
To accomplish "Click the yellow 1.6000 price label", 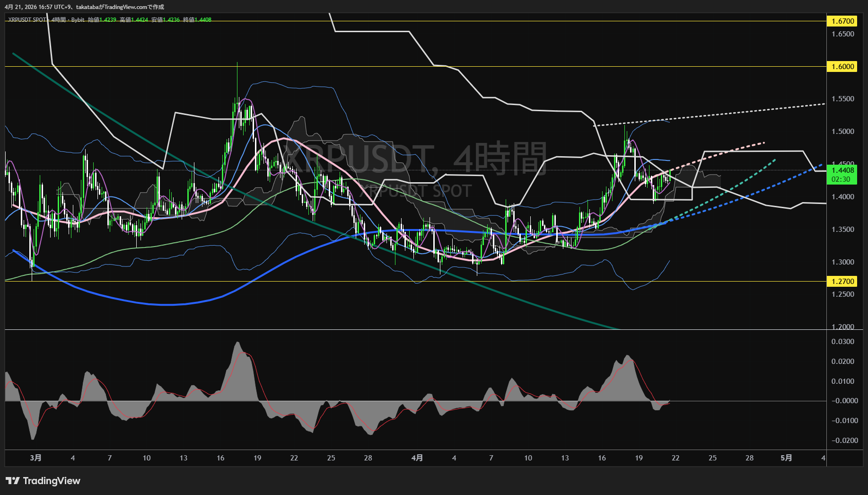I will [842, 66].
